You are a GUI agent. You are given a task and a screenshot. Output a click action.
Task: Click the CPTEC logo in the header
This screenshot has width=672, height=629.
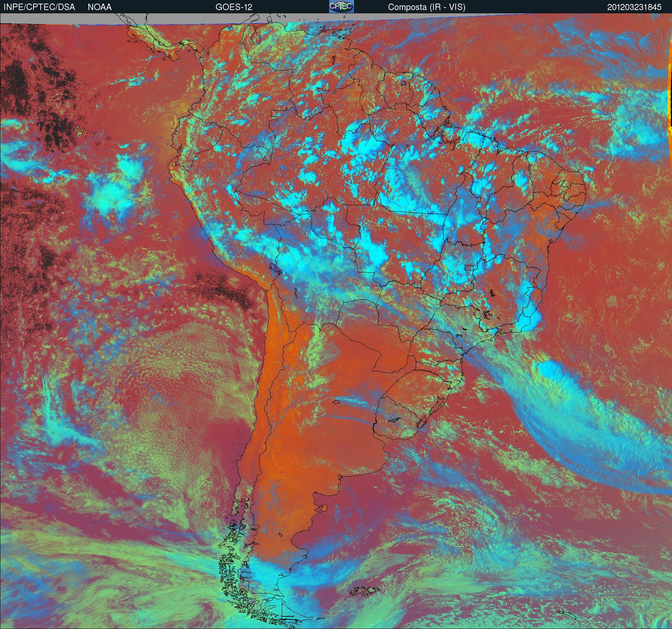tap(341, 7)
